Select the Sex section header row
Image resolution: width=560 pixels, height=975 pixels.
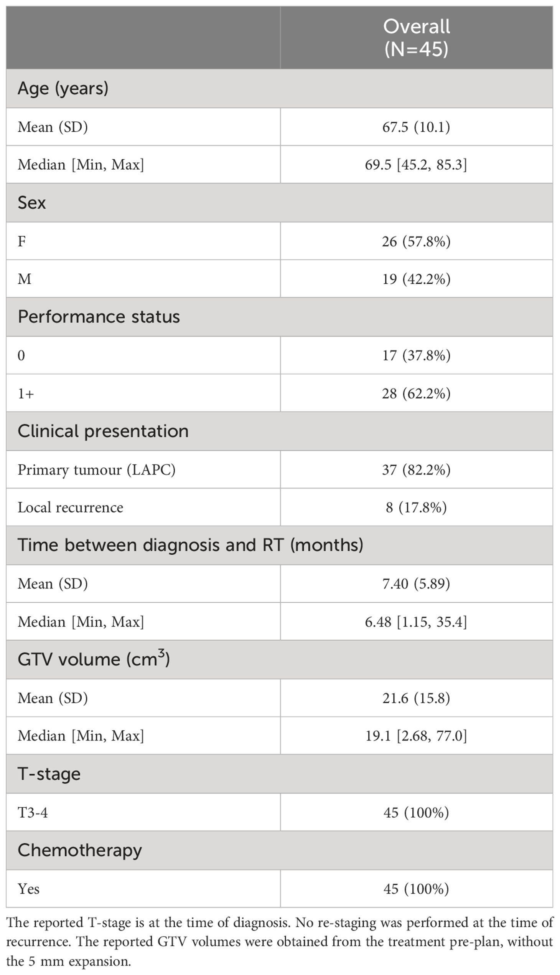[x=280, y=203]
